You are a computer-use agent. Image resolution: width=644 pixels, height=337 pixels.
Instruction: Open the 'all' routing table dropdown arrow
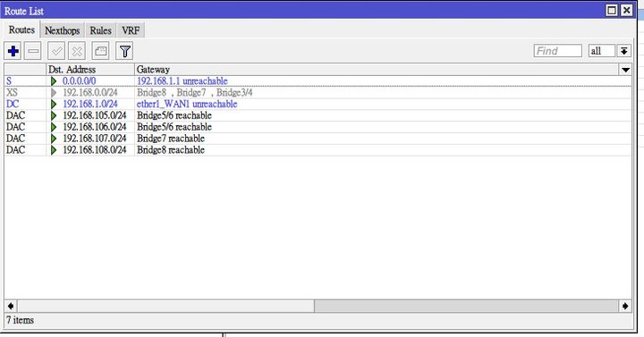point(624,51)
